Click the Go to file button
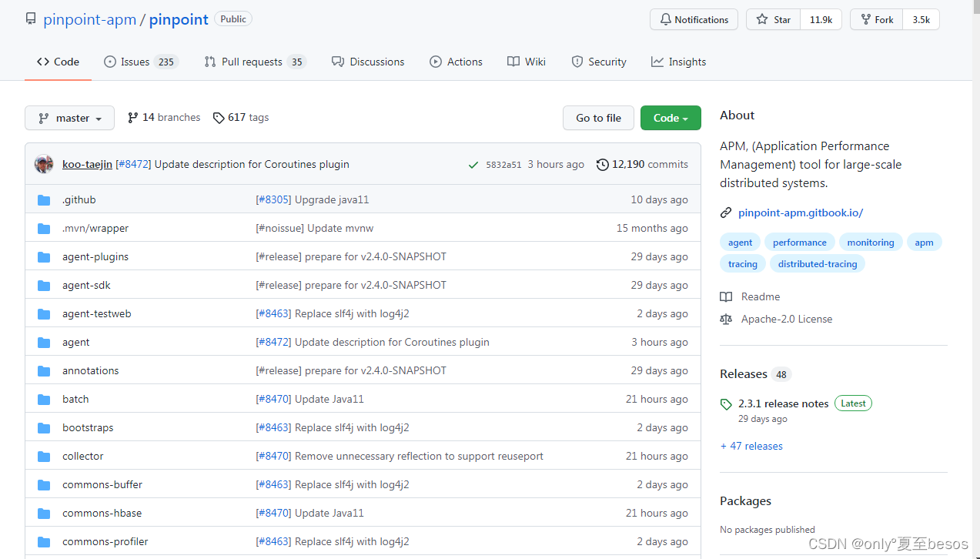The height and width of the screenshot is (559, 980). 598,118
